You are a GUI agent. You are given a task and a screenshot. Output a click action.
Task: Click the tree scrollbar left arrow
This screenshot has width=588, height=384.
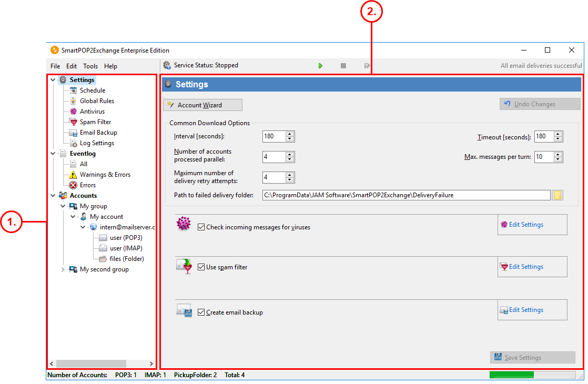click(x=52, y=363)
